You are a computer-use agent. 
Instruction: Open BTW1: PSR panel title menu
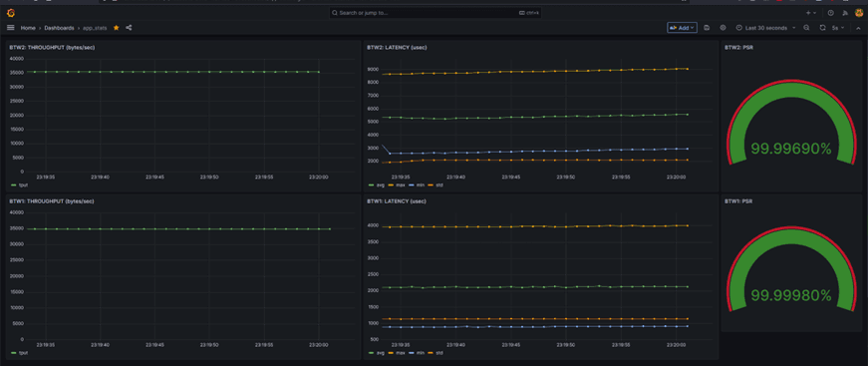pos(738,201)
